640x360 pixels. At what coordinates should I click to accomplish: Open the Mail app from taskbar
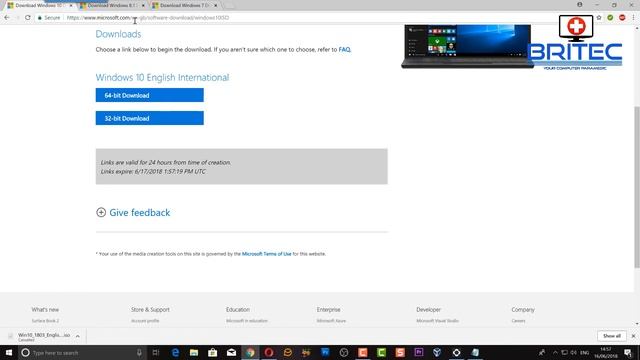231,353
